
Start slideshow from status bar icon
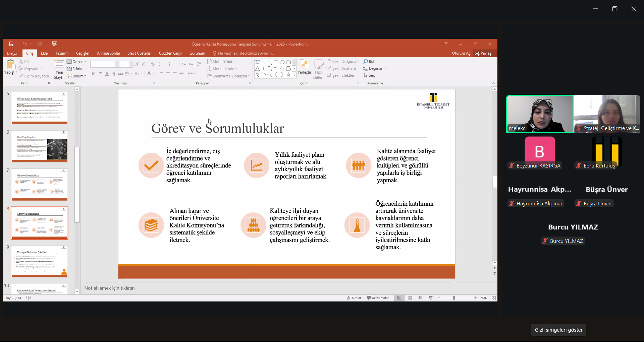[431, 298]
